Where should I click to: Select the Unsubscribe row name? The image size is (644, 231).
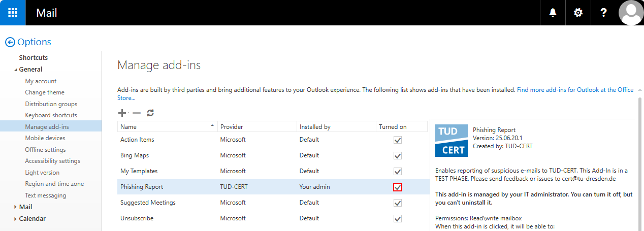click(x=137, y=218)
